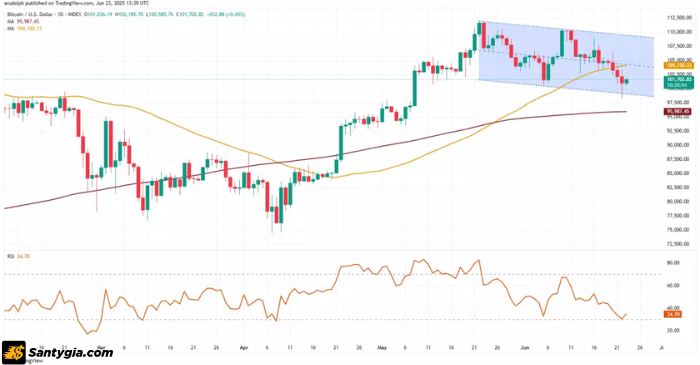Screen dimensions: 700x365
Task: Click the change value −652.88 (−0.65%)
Action: point(226,14)
